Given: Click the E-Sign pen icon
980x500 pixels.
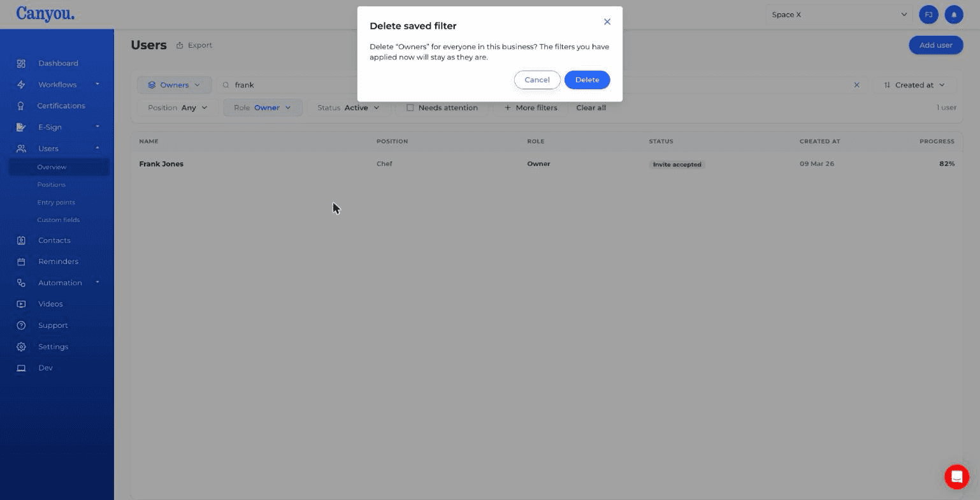Looking at the screenshot, I should (x=21, y=127).
